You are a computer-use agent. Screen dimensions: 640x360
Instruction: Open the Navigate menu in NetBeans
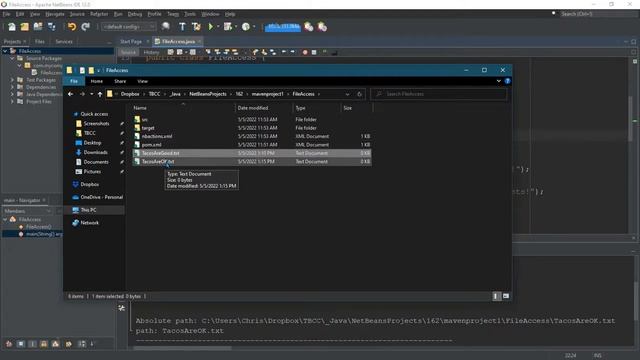coord(55,14)
